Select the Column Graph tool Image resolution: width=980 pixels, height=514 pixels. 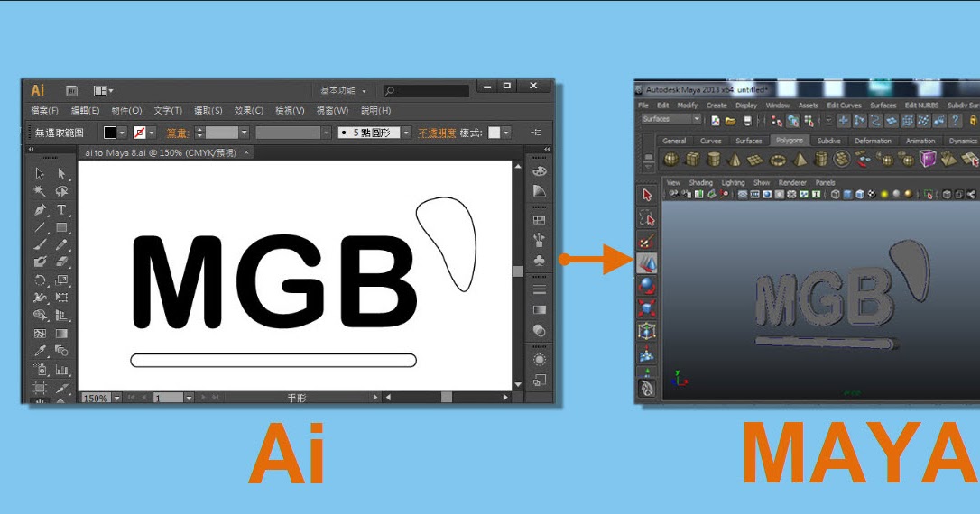point(61,370)
